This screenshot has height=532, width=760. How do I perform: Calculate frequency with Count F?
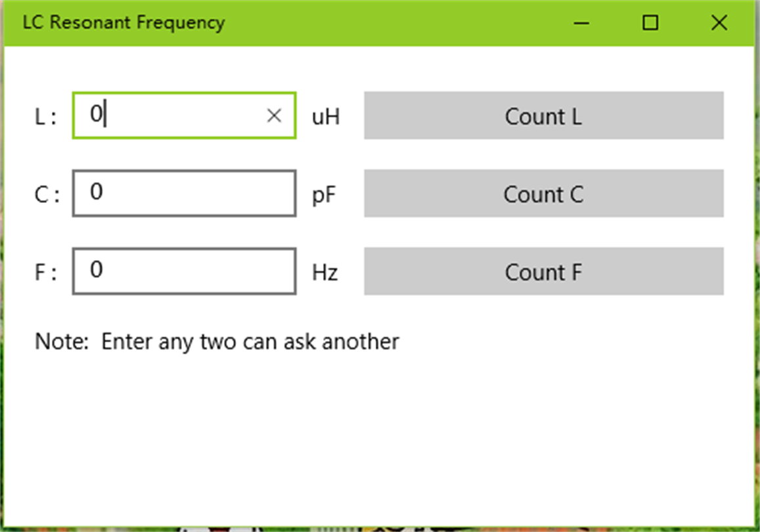[543, 271]
